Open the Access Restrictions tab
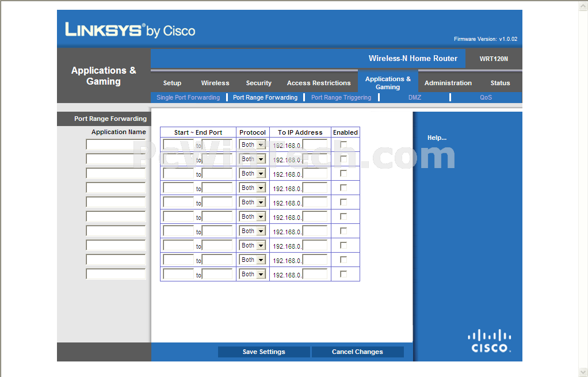Screen dimensions: 588x377 point(319,83)
